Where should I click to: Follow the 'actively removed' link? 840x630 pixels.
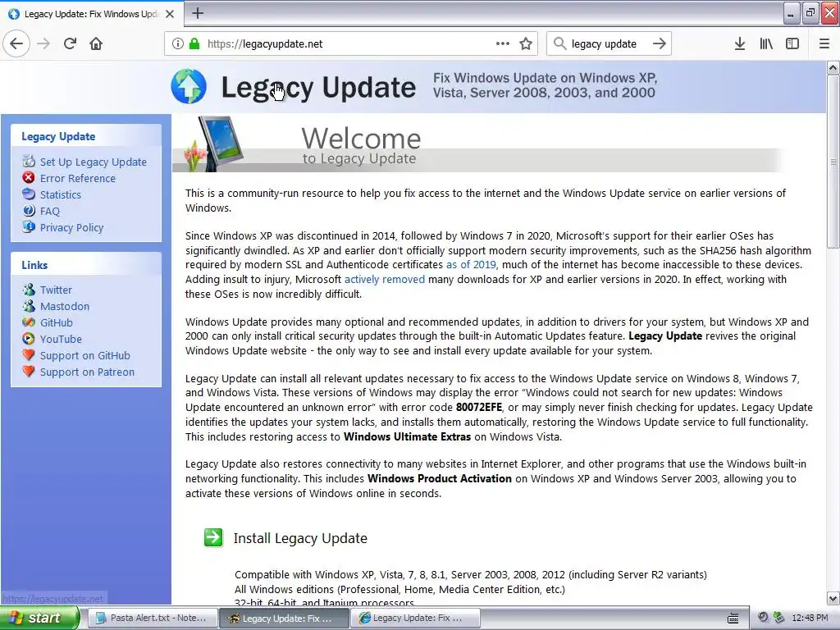pos(385,279)
